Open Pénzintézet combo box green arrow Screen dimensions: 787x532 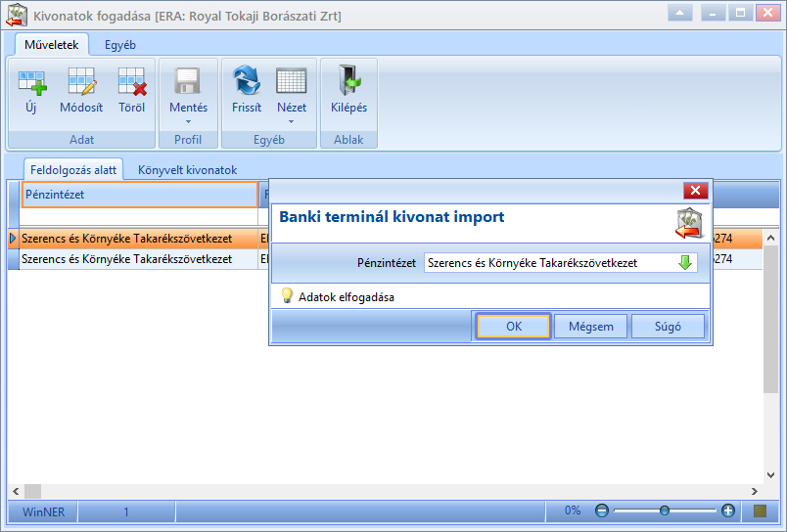coord(685,263)
